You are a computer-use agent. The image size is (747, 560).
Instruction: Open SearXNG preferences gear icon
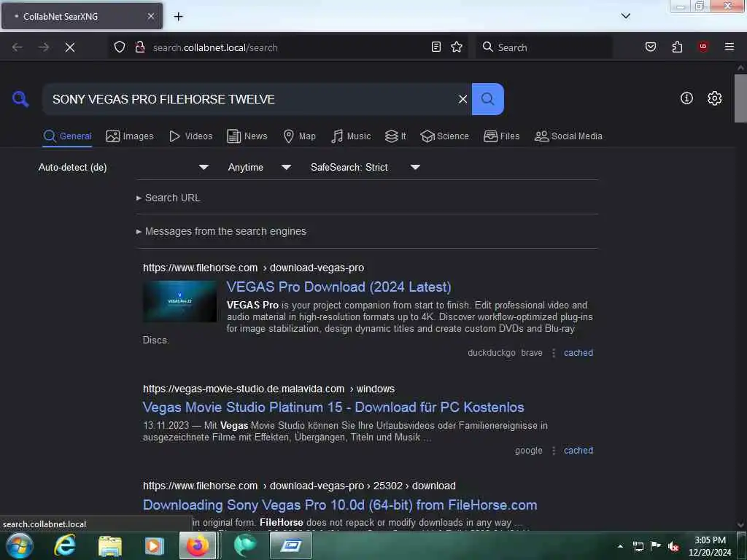click(714, 98)
